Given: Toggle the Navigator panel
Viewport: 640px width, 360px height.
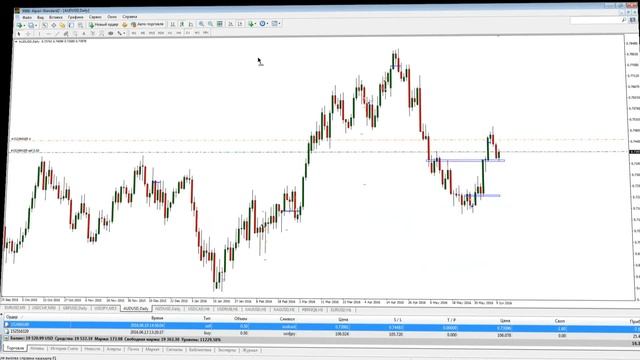Looking at the screenshot, I should pyautogui.click(x=62, y=25).
